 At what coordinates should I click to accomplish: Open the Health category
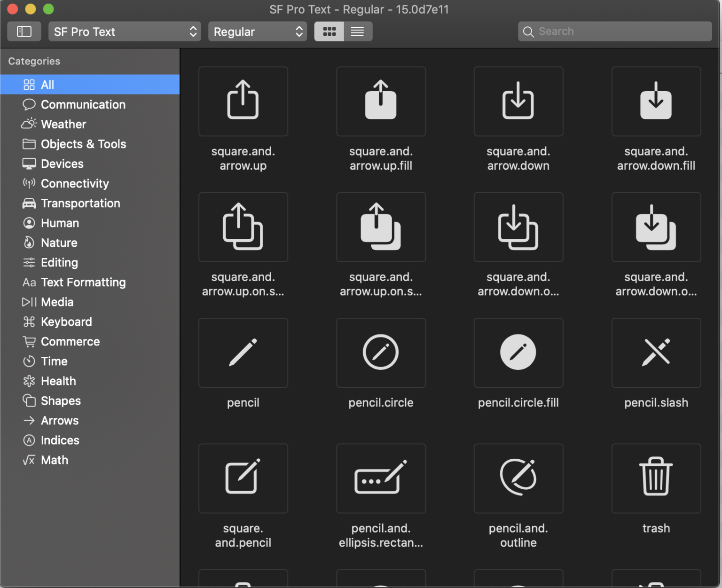pos(90,381)
